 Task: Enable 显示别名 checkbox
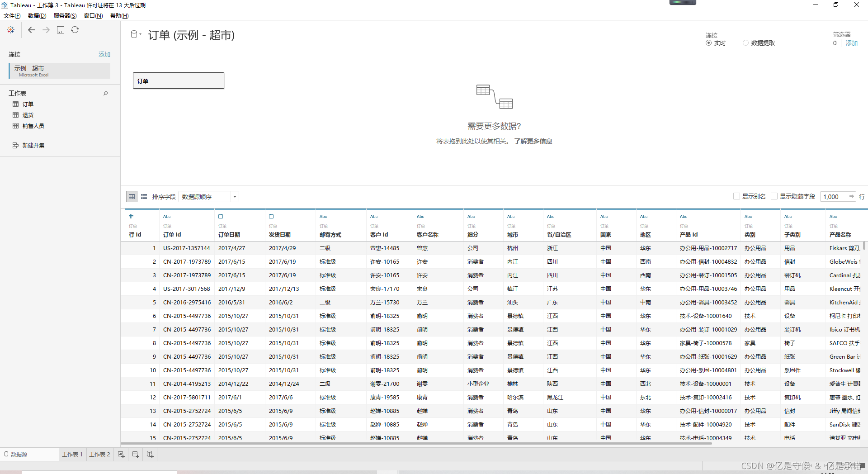pyautogui.click(x=736, y=196)
